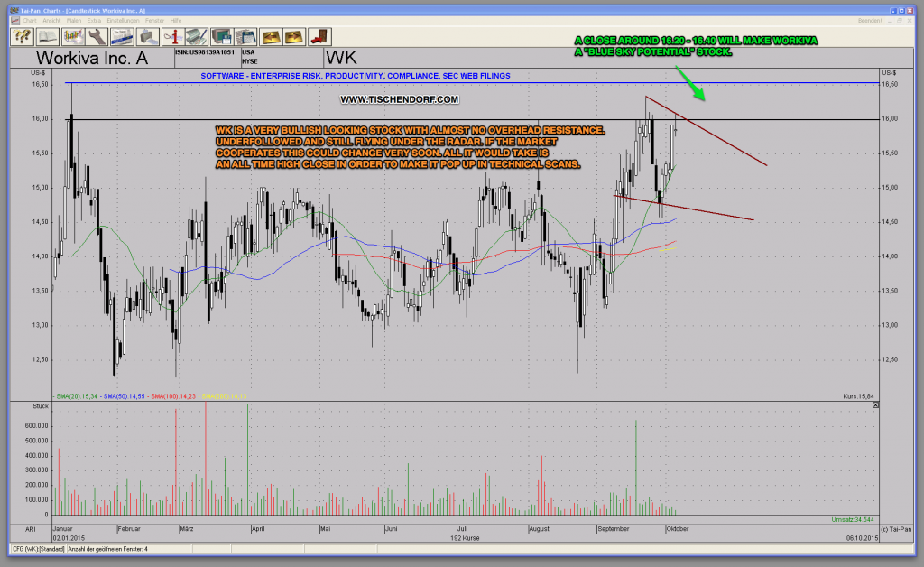Open saved layouts via the diskettes icon
924x567 pixels.
pyautogui.click(x=246, y=36)
